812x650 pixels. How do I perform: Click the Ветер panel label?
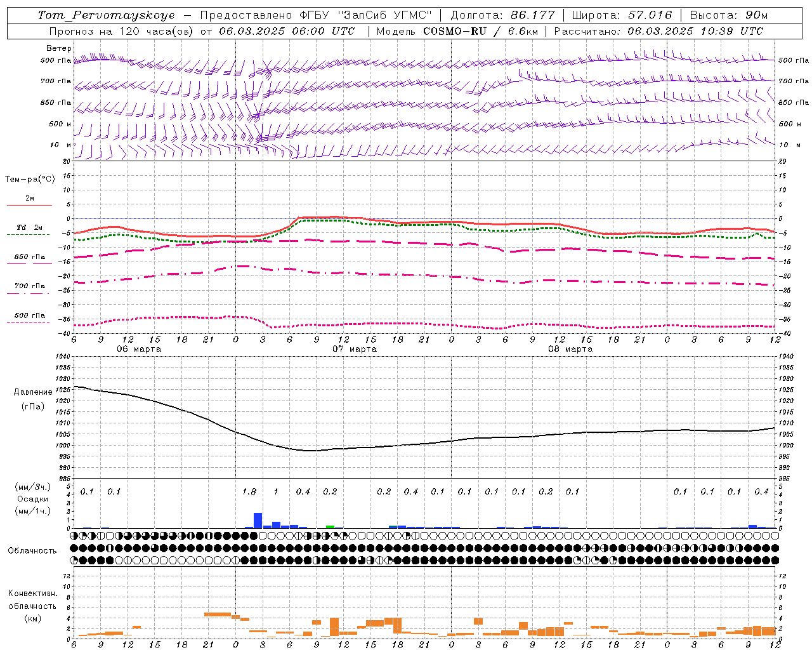(x=58, y=48)
